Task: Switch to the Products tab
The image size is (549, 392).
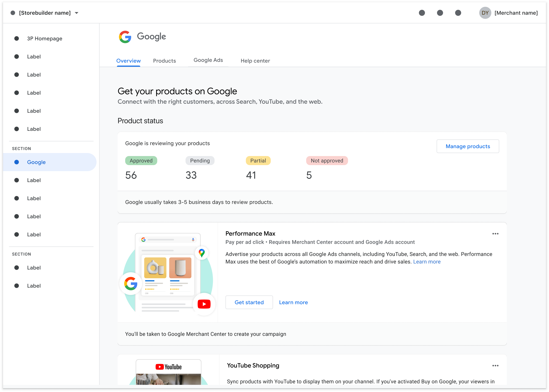Action: pos(164,61)
